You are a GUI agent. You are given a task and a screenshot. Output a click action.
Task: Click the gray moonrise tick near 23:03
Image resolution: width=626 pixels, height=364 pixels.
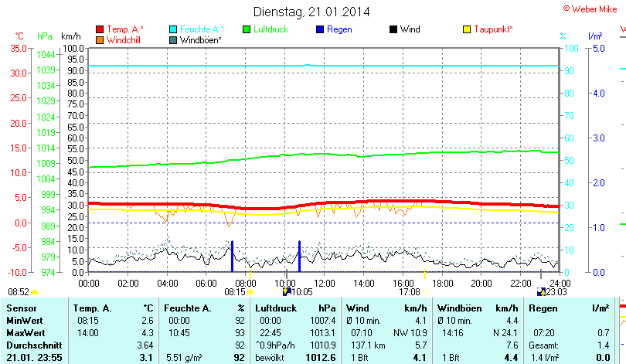pyautogui.click(x=541, y=274)
